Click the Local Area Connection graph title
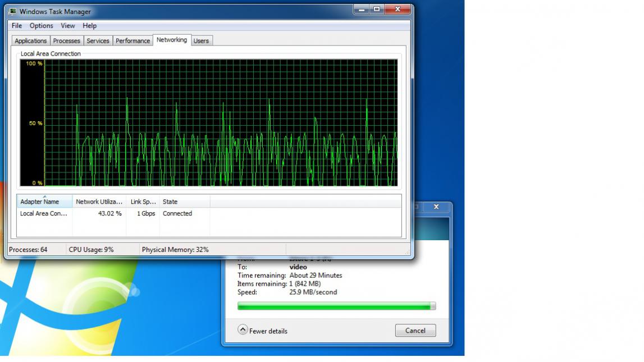 point(51,54)
